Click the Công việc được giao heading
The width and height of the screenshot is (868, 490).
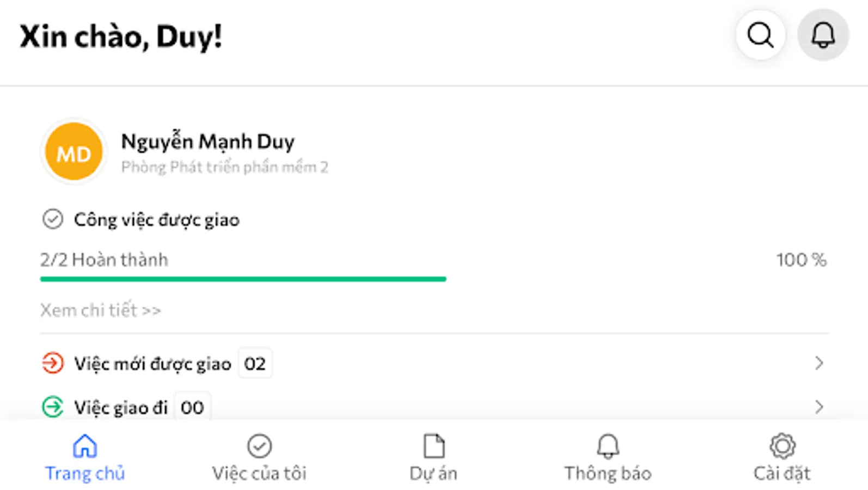tap(157, 220)
